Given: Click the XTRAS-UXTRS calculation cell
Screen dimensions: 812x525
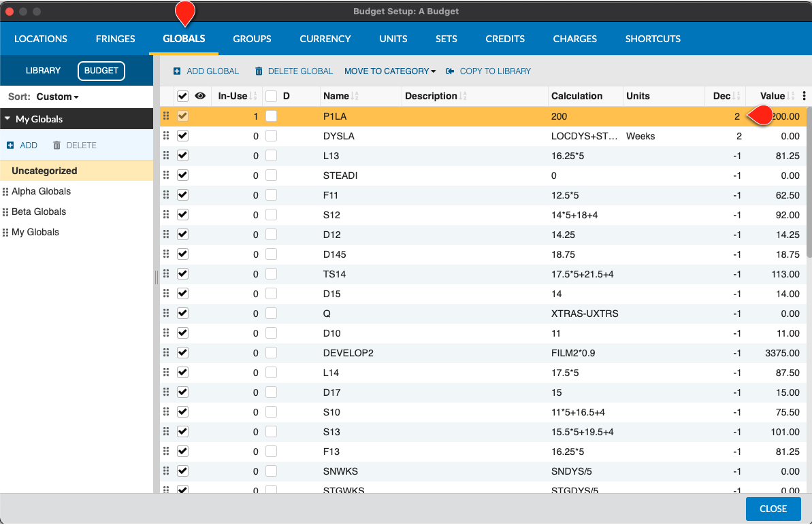Looking at the screenshot, I should [x=585, y=314].
